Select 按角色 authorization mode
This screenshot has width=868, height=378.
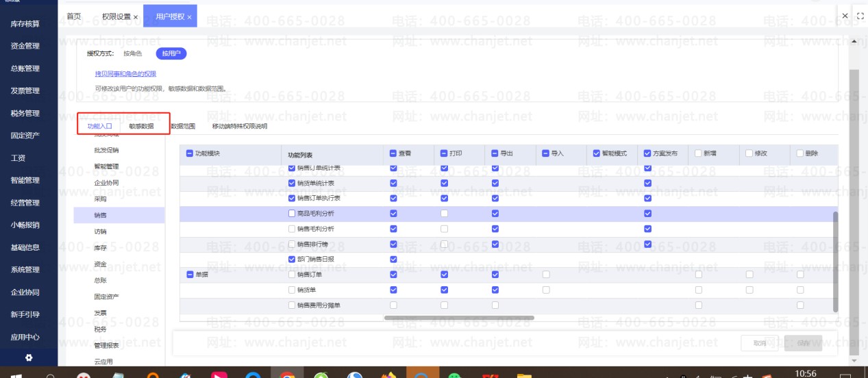[x=133, y=53]
